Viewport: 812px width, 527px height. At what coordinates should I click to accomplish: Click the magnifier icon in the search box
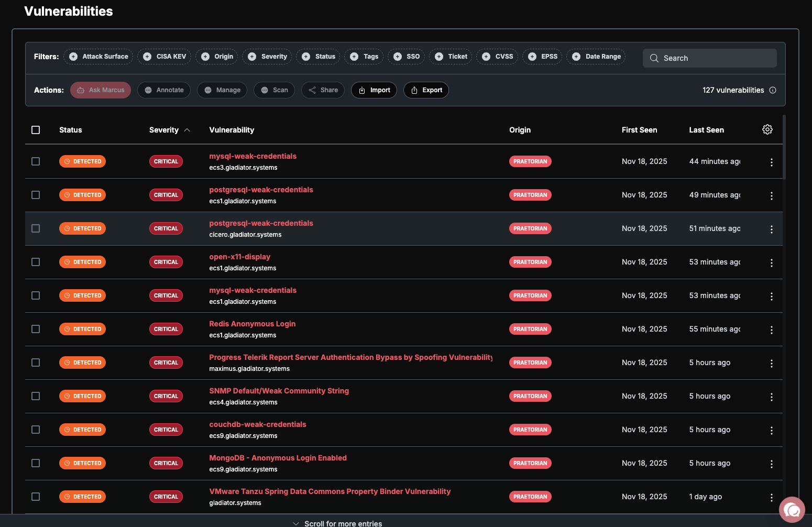654,58
